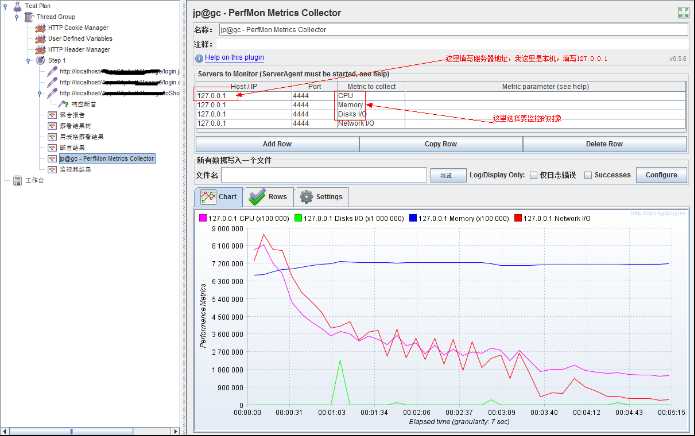
Task: Focus the 注释 comment input field
Action: tap(452, 44)
